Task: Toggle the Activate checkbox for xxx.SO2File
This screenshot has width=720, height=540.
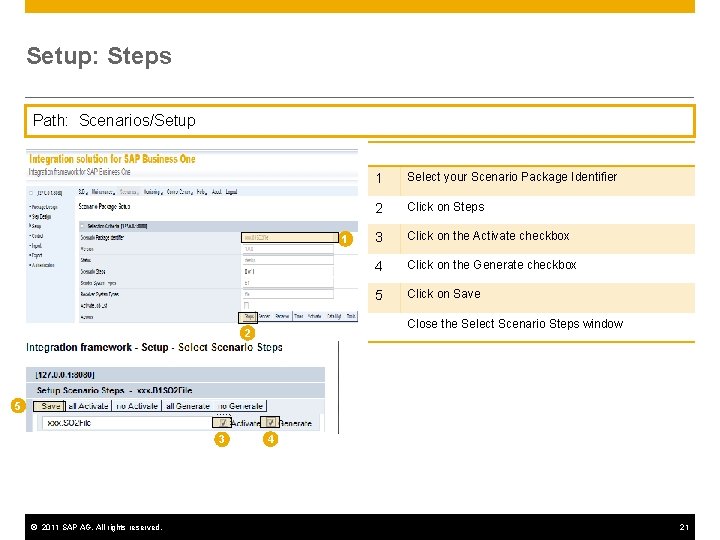Action: 223,422
